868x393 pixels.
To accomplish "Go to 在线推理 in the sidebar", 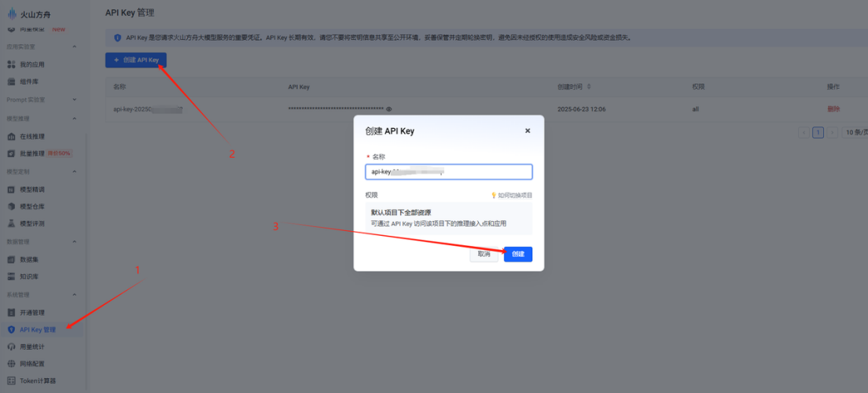I will pyautogui.click(x=32, y=137).
